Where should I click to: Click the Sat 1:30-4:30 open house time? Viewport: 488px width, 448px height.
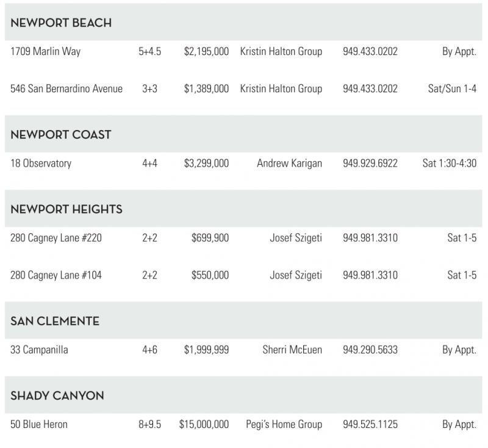coord(449,164)
